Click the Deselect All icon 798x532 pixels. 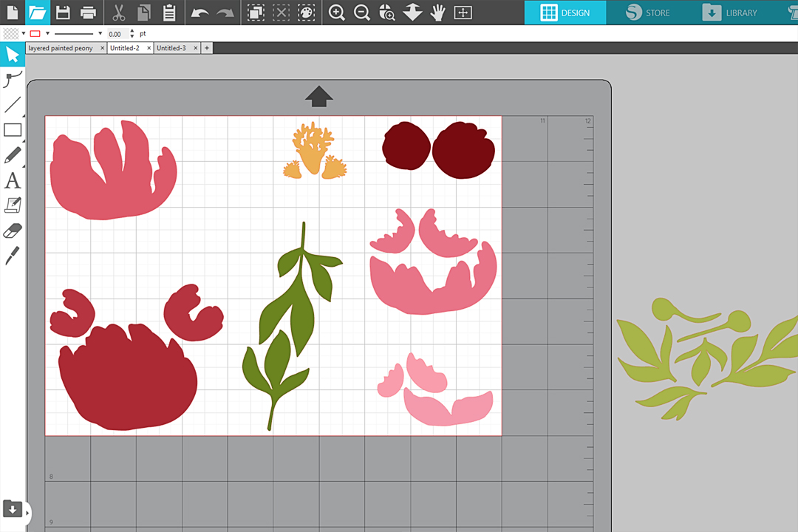point(281,13)
